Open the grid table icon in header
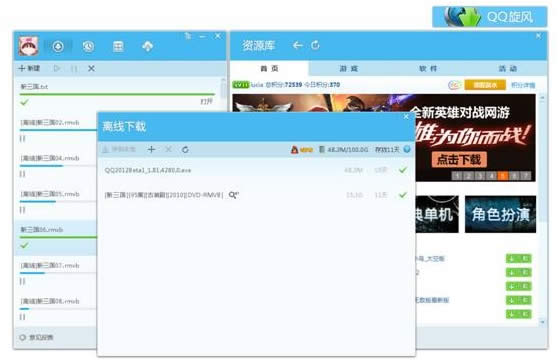 (x=118, y=46)
